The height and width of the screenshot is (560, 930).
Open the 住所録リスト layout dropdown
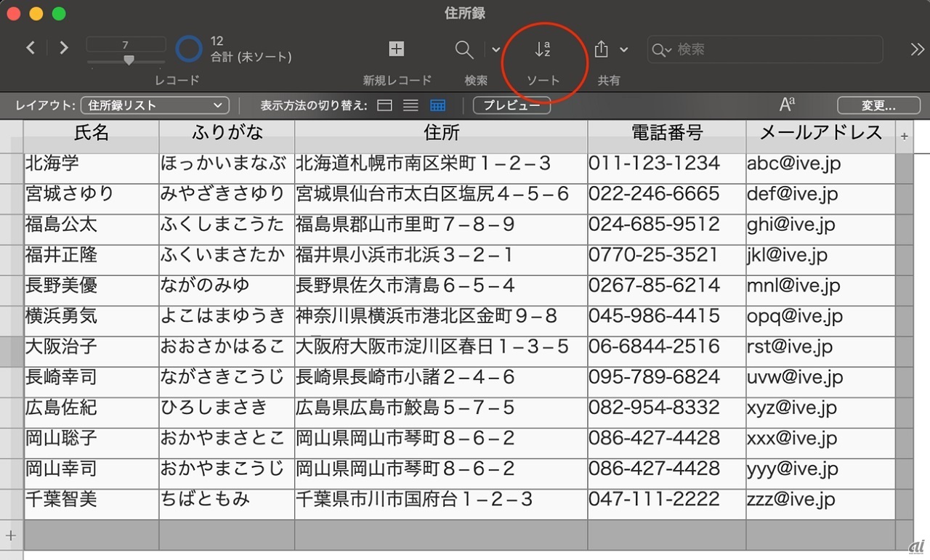point(155,106)
